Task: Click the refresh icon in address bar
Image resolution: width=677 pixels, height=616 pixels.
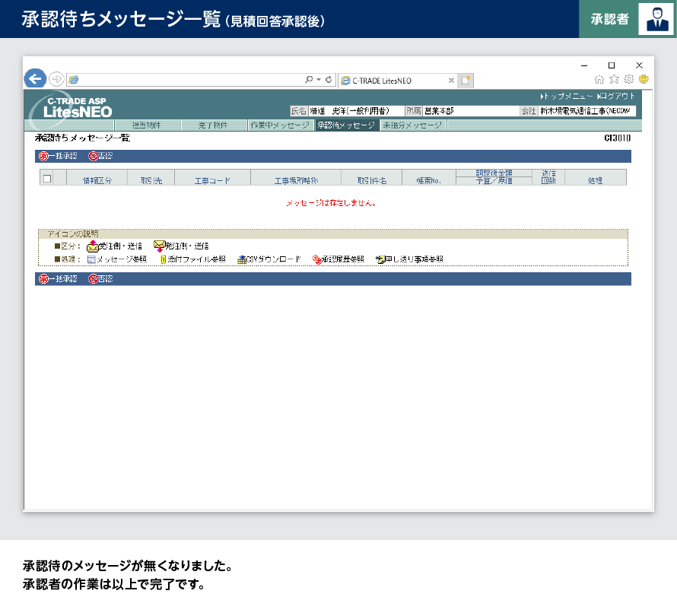Action: 329,79
